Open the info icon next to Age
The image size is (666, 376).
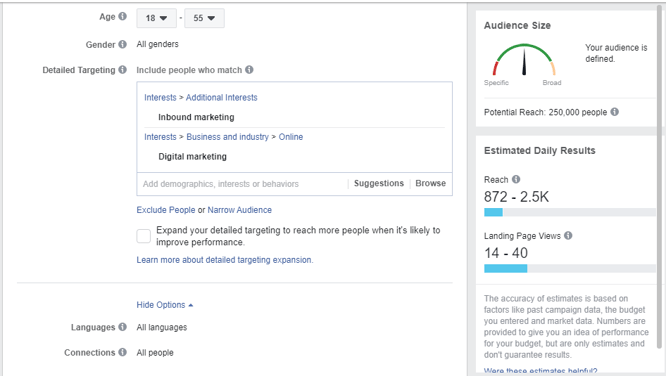coord(122,16)
